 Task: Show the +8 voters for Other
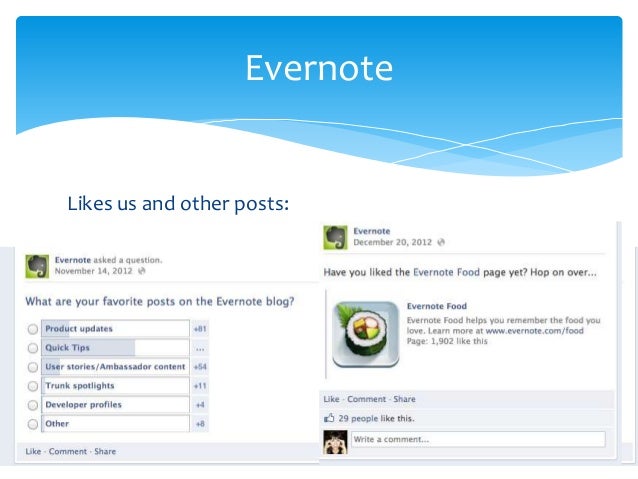point(200,424)
